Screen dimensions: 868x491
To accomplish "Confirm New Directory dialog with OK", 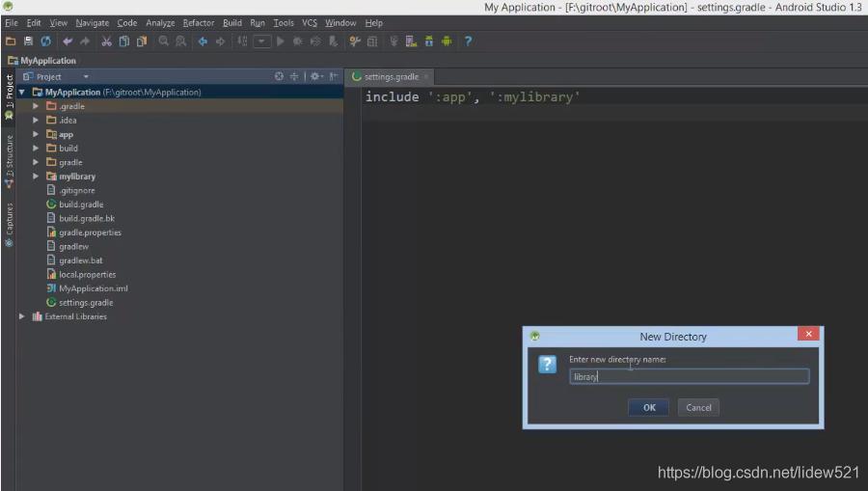I will (x=649, y=407).
